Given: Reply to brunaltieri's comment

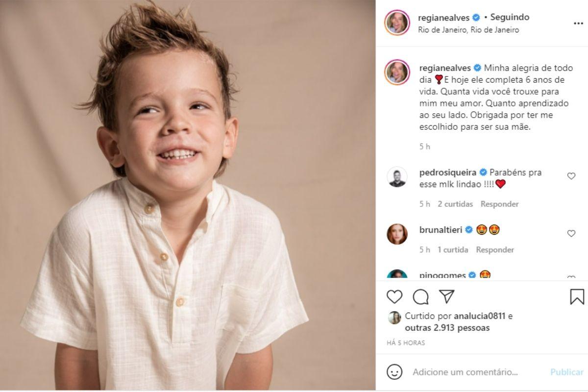Looking at the screenshot, I should pos(495,250).
